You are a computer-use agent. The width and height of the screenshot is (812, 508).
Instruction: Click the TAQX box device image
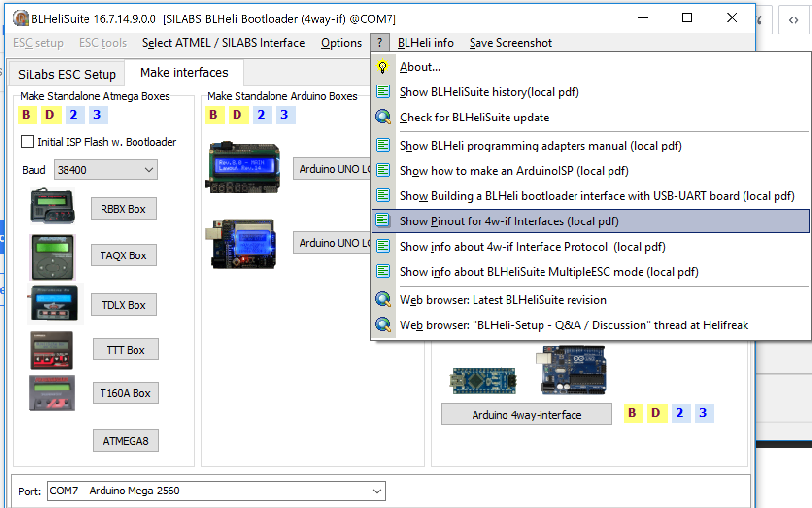[52, 257]
